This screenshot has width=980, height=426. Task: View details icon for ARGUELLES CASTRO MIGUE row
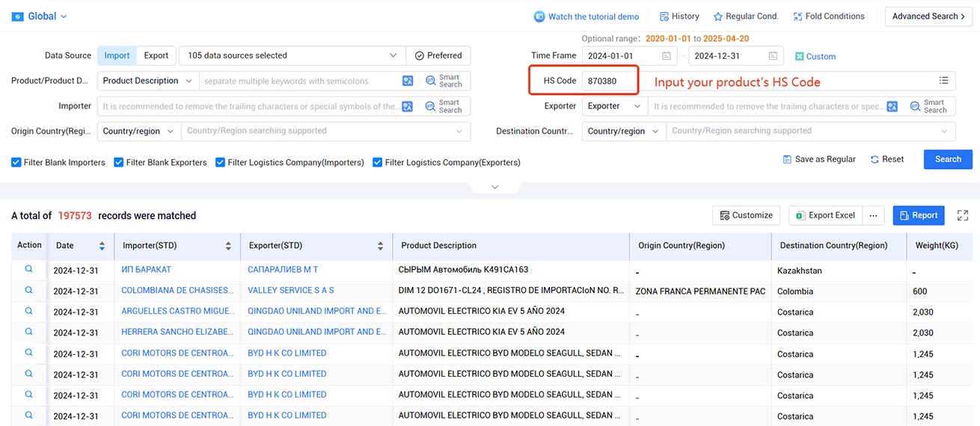click(x=29, y=311)
